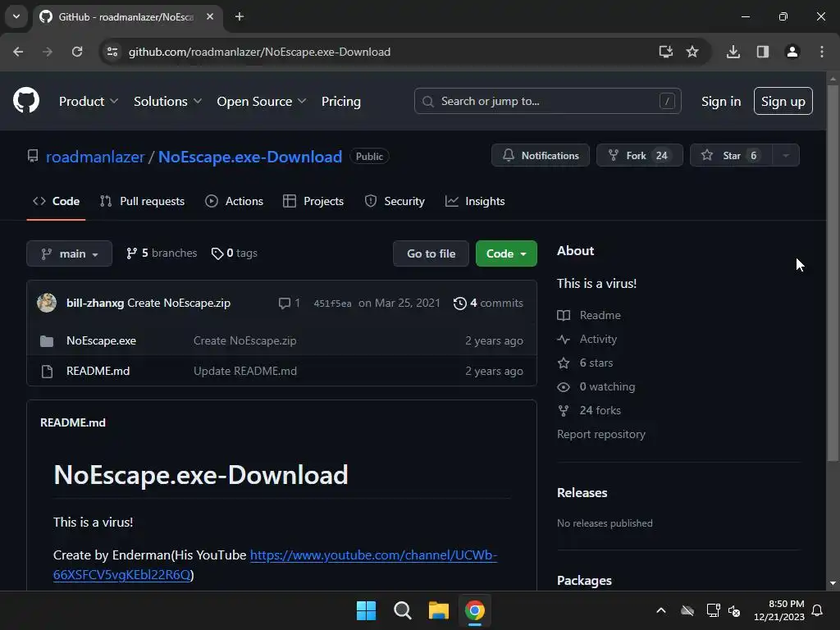
Task: Click Sign up button
Action: (x=783, y=101)
